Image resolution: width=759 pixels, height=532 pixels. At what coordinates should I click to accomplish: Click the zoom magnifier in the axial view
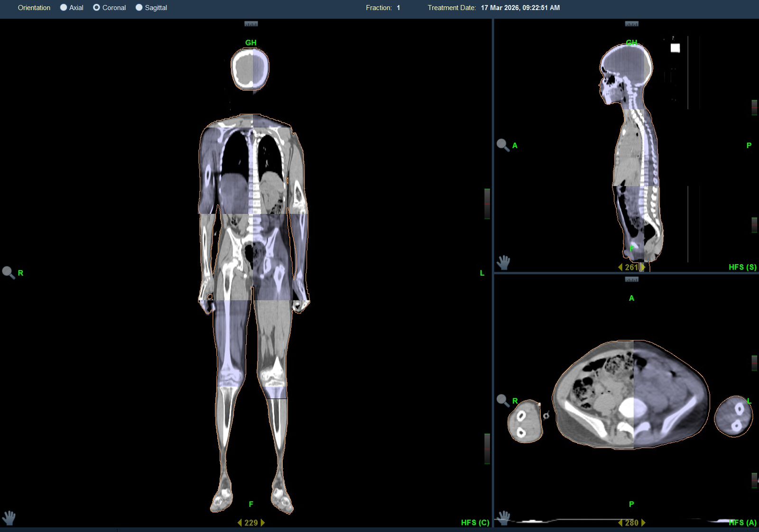tap(502, 400)
